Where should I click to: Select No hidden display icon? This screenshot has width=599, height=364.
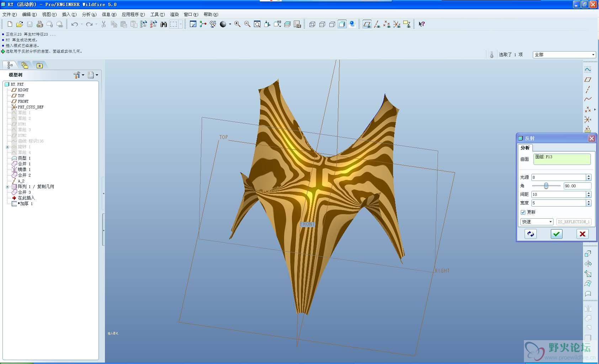pos(332,24)
